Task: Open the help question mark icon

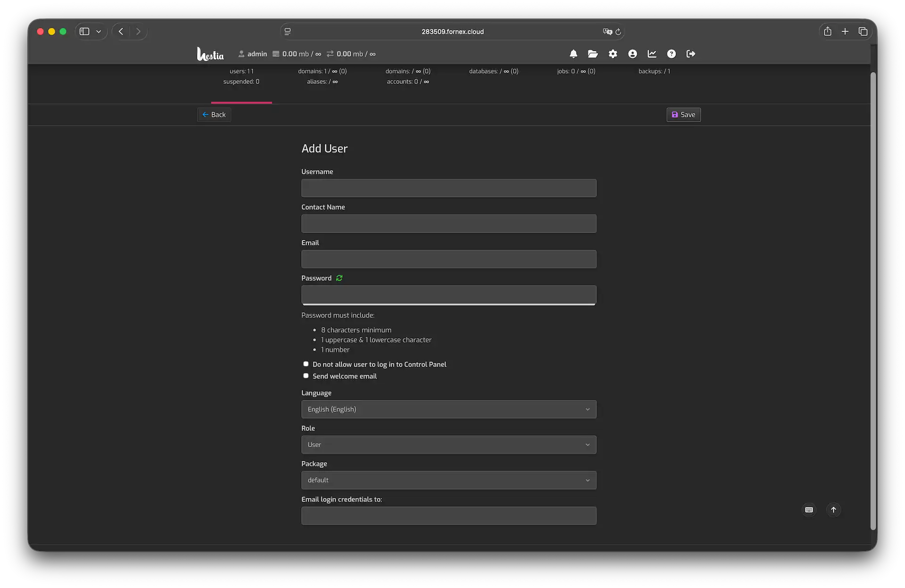Action: 671,54
